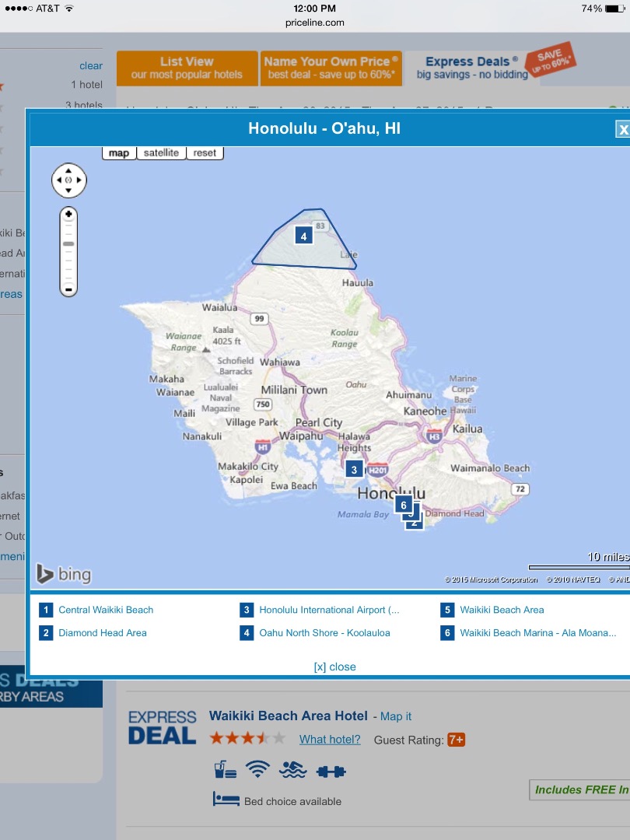This screenshot has width=630, height=840.
Task: Click the Wi-Fi amenity icon
Action: (x=257, y=770)
